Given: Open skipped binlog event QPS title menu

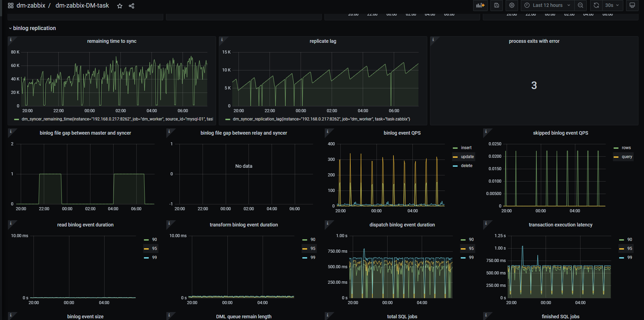Looking at the screenshot, I should point(560,133).
